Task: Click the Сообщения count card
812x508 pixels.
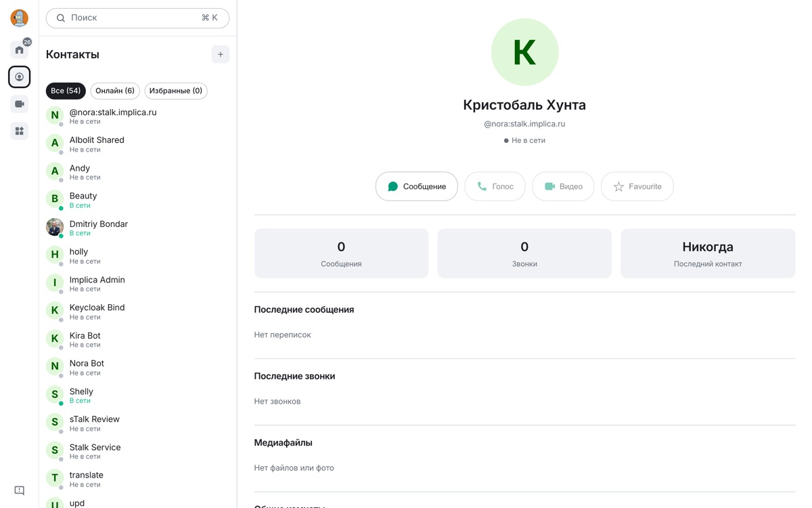Action: tap(341, 253)
